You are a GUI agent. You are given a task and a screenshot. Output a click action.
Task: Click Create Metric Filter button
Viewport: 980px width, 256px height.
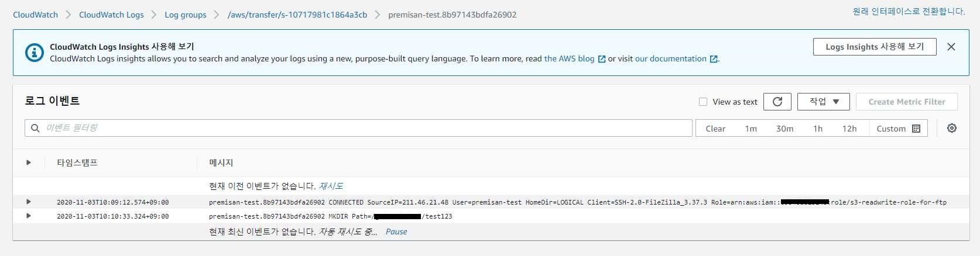click(x=907, y=102)
